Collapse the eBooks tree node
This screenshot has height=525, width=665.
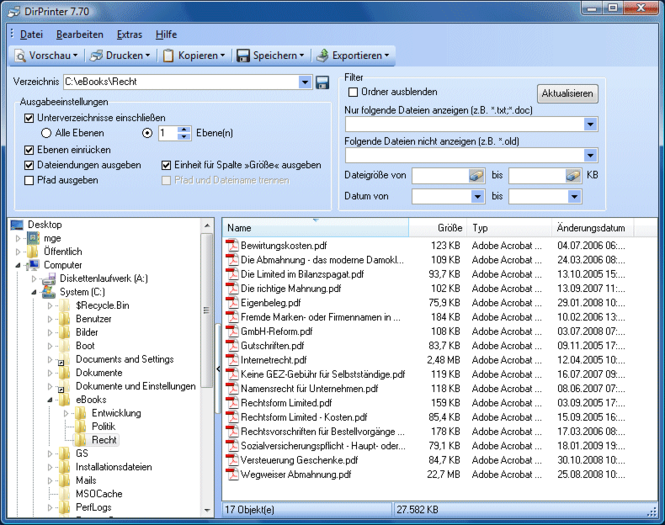tap(50, 399)
